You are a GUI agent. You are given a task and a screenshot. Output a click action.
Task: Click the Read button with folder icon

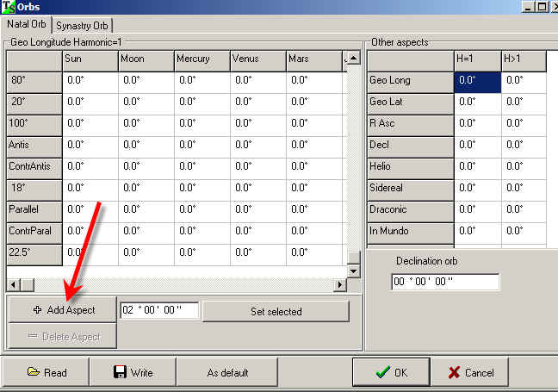tap(46, 372)
